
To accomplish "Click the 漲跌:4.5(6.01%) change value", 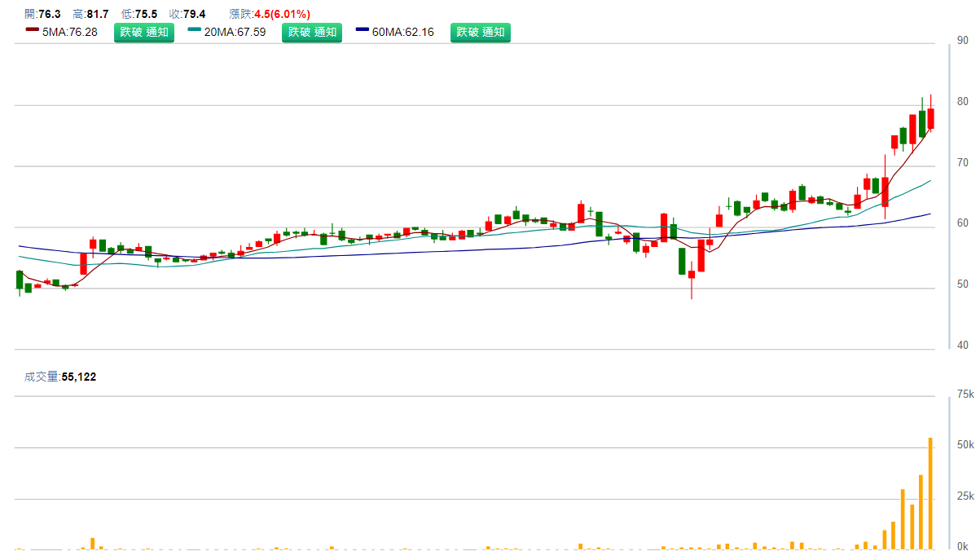I will click(x=270, y=14).
